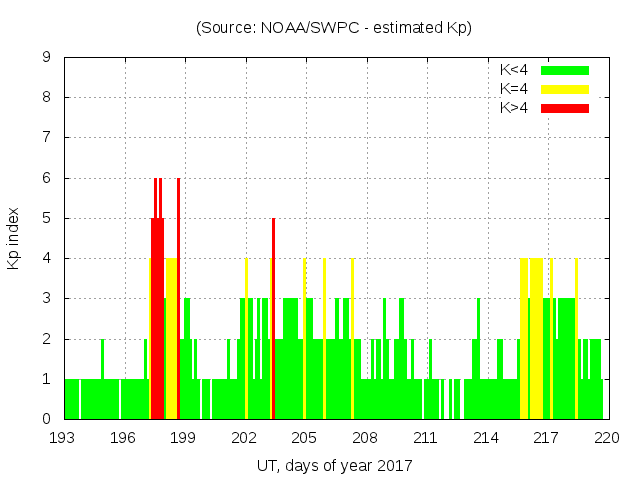
Task: Pick the 205 tick label on x-axis
Action: 305,437
